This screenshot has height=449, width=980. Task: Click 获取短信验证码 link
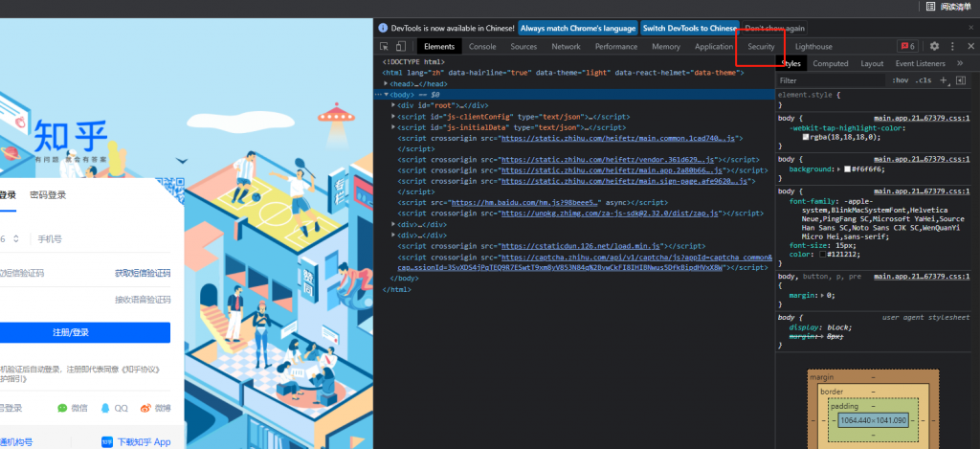pyautogui.click(x=143, y=273)
